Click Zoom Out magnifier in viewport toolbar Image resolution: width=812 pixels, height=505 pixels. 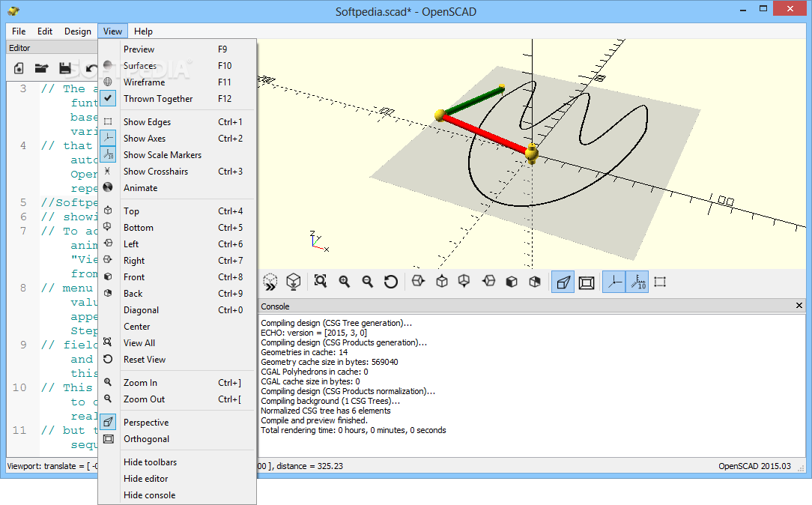367,282
